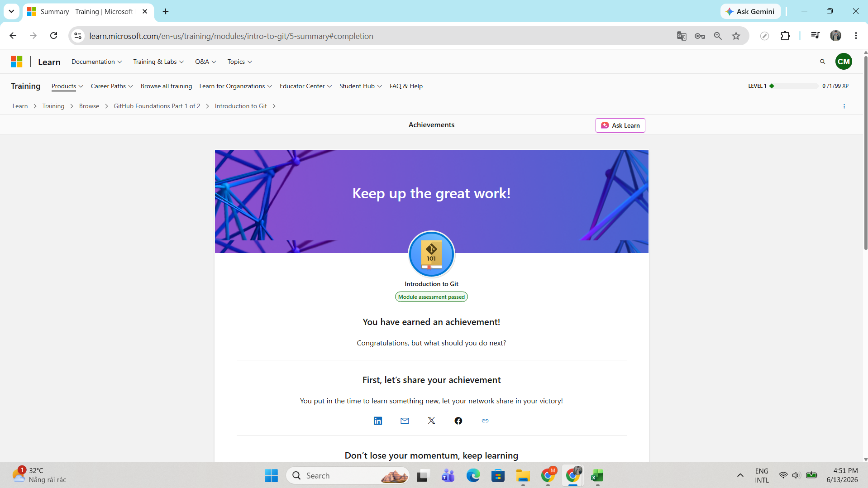Viewport: 868px width, 488px height.
Task: Show hidden system tray icons
Action: tap(740, 475)
